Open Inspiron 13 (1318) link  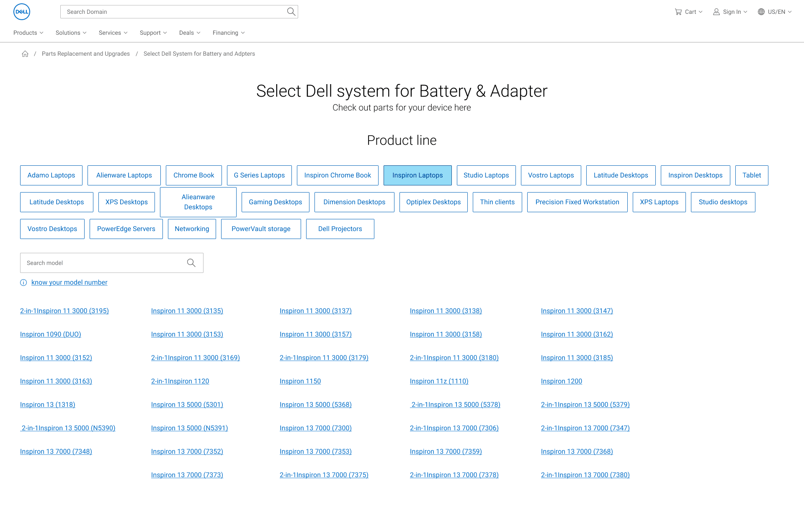click(48, 405)
